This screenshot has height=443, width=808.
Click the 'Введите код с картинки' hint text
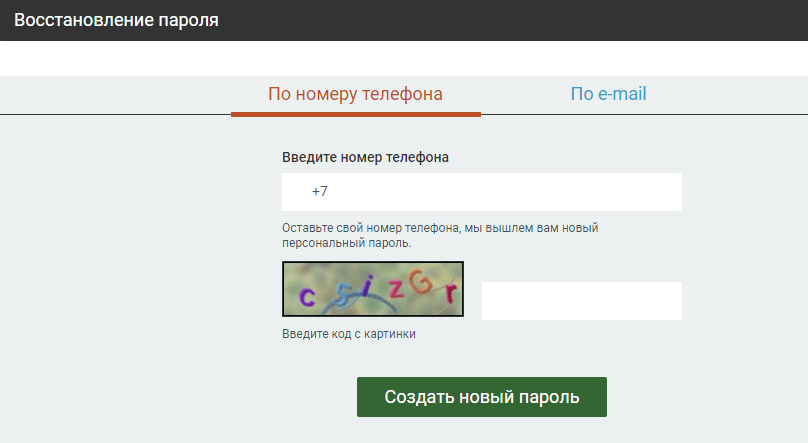pos(349,334)
